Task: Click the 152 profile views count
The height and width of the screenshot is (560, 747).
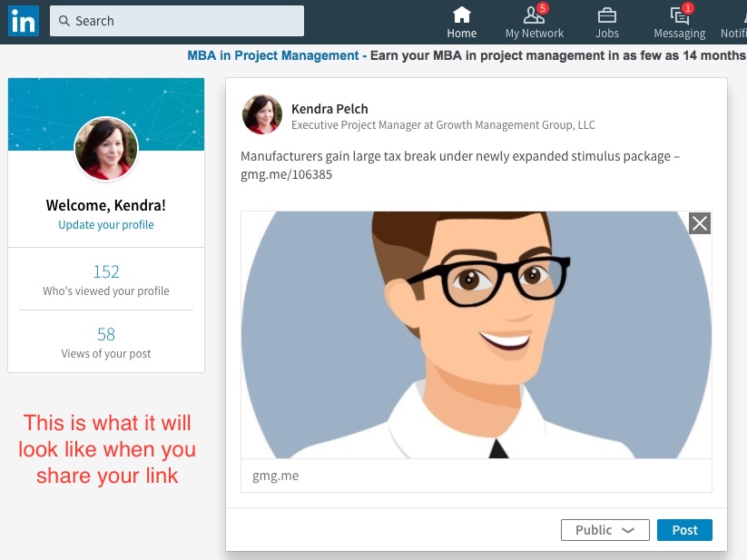Action: pos(106,271)
